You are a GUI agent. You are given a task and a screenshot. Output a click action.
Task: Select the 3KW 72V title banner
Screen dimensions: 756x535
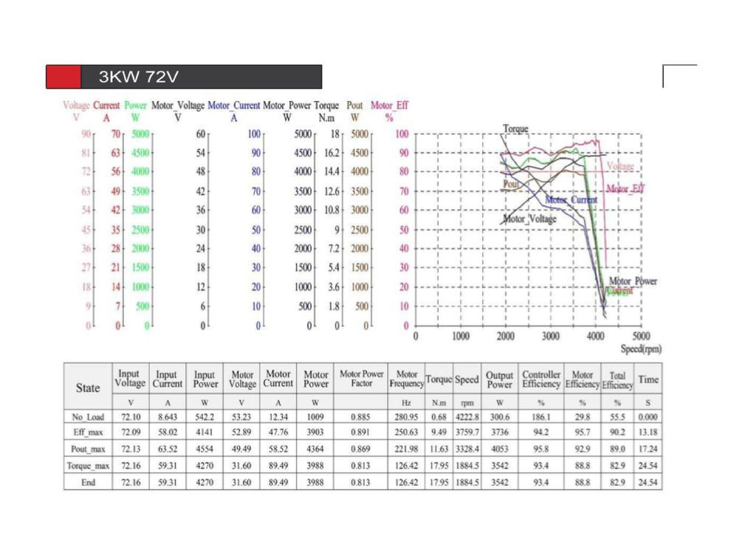pos(201,77)
